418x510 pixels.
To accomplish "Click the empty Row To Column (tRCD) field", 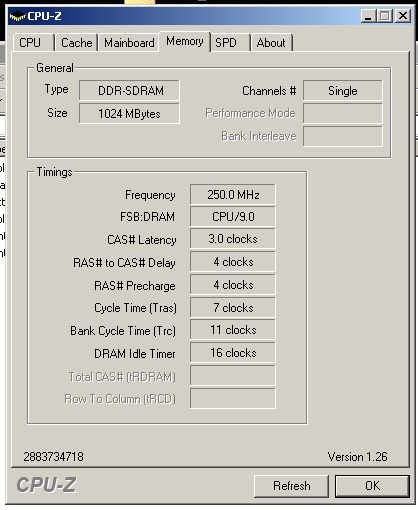I will pyautogui.click(x=233, y=398).
